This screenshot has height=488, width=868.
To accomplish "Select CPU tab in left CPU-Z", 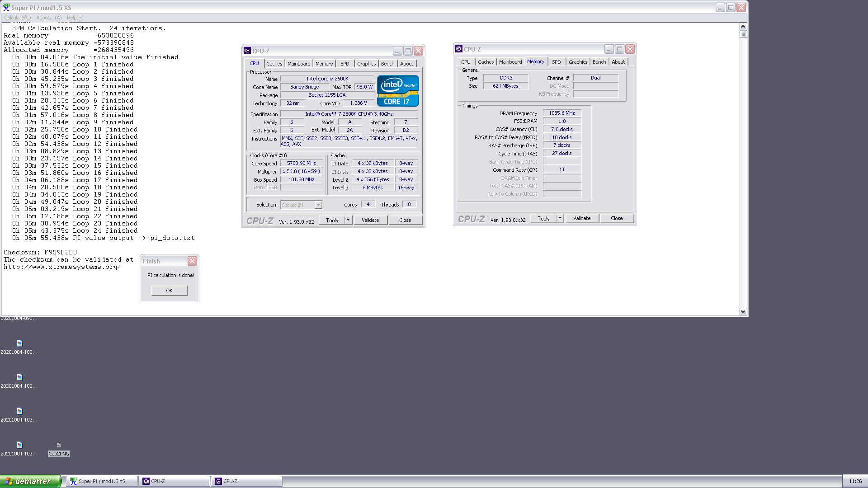I will coord(255,63).
